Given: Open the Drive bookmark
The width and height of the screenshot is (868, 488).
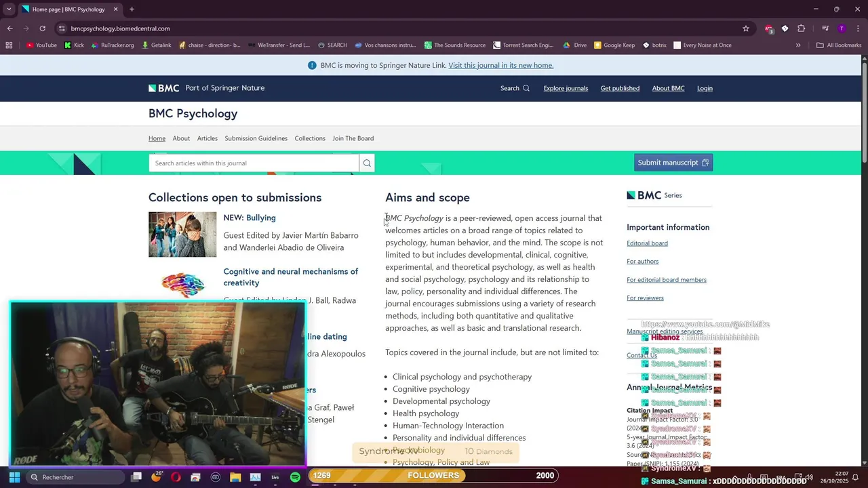Looking at the screenshot, I should (575, 45).
